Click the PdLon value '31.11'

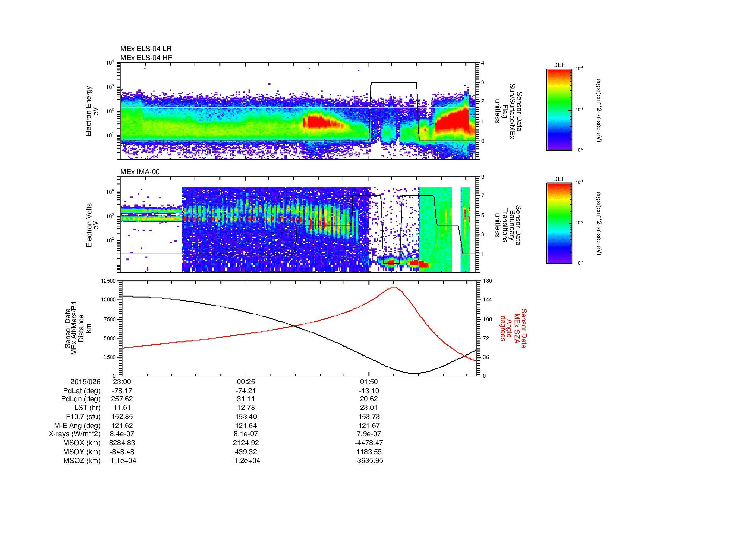246,399
